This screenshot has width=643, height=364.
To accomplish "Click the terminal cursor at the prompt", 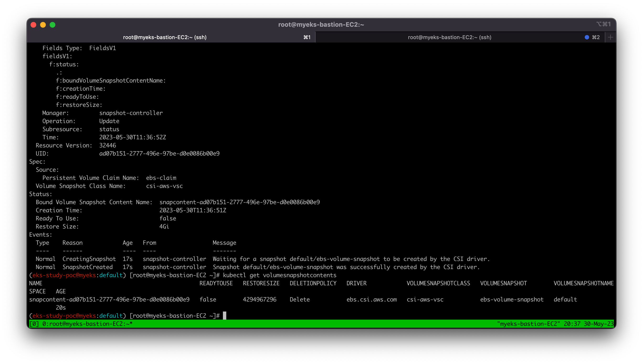I will 225,316.
